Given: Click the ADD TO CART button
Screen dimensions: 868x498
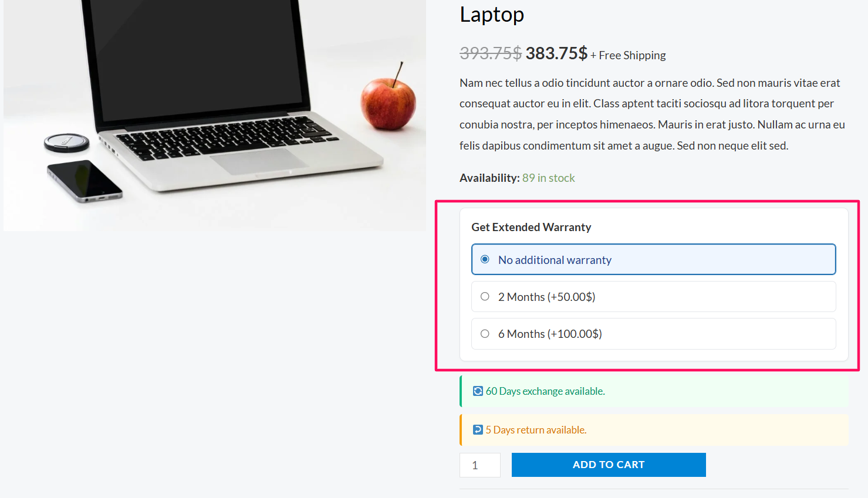Looking at the screenshot, I should [x=609, y=465].
